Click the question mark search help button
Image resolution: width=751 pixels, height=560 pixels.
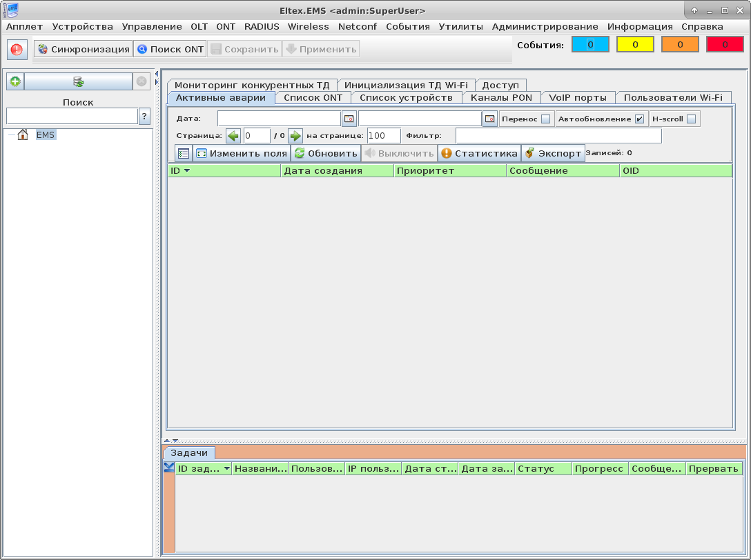tap(144, 117)
